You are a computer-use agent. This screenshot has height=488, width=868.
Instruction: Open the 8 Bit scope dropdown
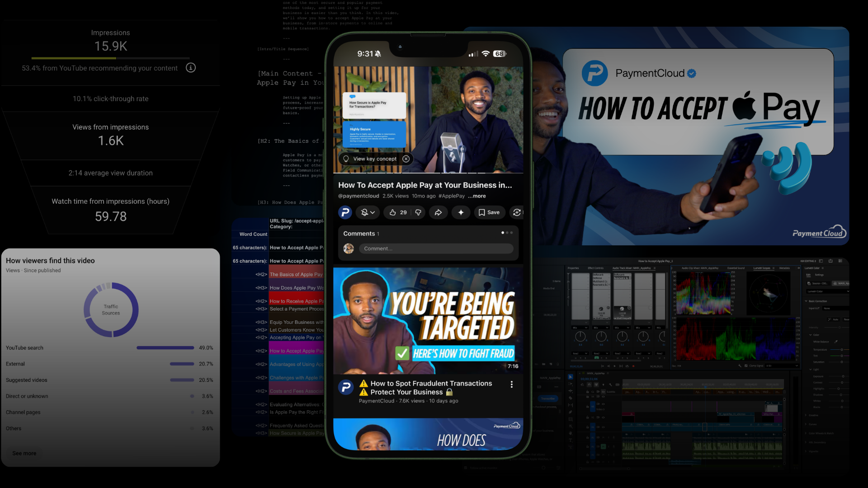[782, 366]
